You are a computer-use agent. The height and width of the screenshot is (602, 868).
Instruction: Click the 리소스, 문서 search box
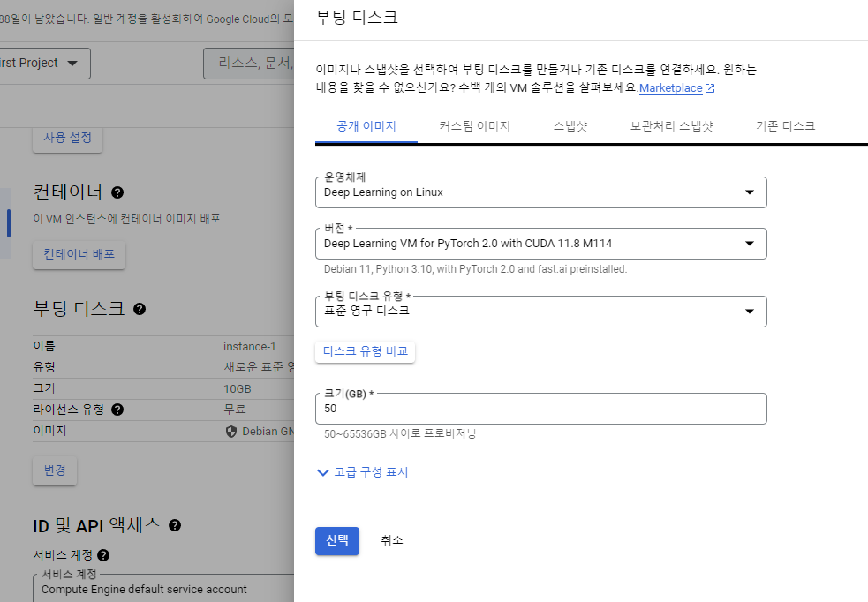249,63
